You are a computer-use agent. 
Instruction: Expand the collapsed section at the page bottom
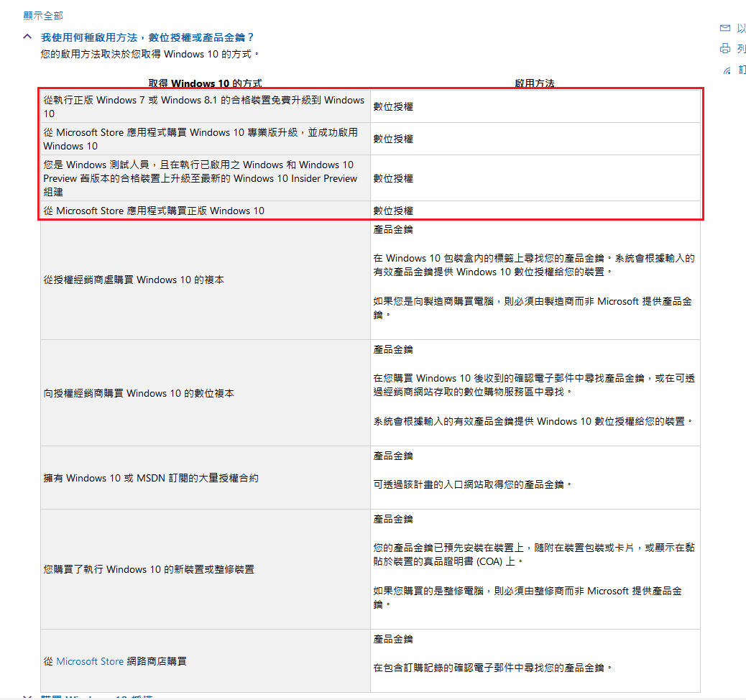[26, 696]
